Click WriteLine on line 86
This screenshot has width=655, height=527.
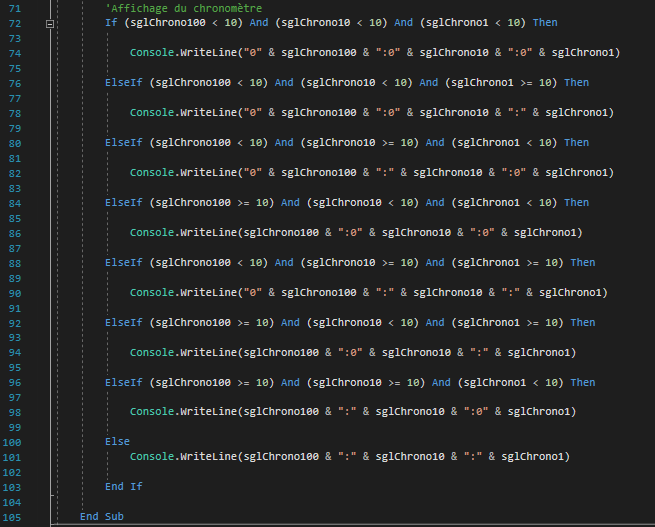209,233
